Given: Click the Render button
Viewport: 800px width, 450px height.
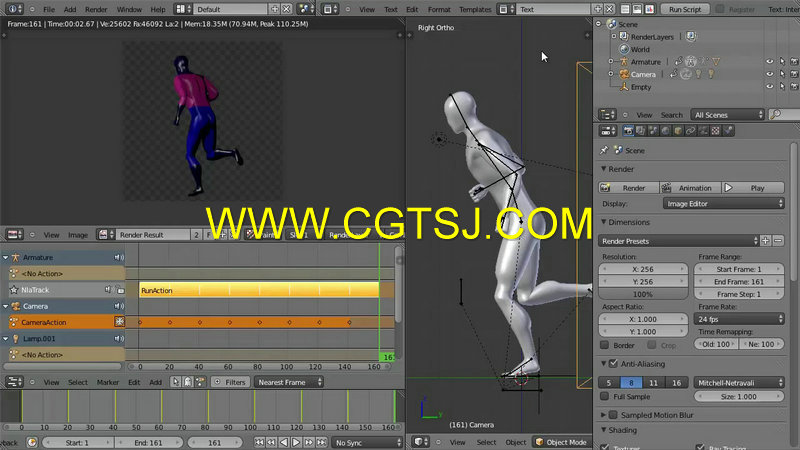Looking at the screenshot, I should (x=628, y=188).
